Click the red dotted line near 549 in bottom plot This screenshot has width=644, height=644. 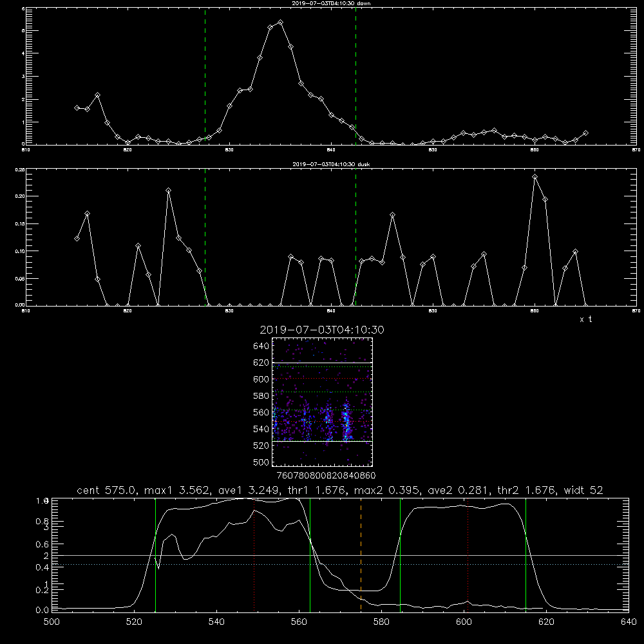coord(254,554)
